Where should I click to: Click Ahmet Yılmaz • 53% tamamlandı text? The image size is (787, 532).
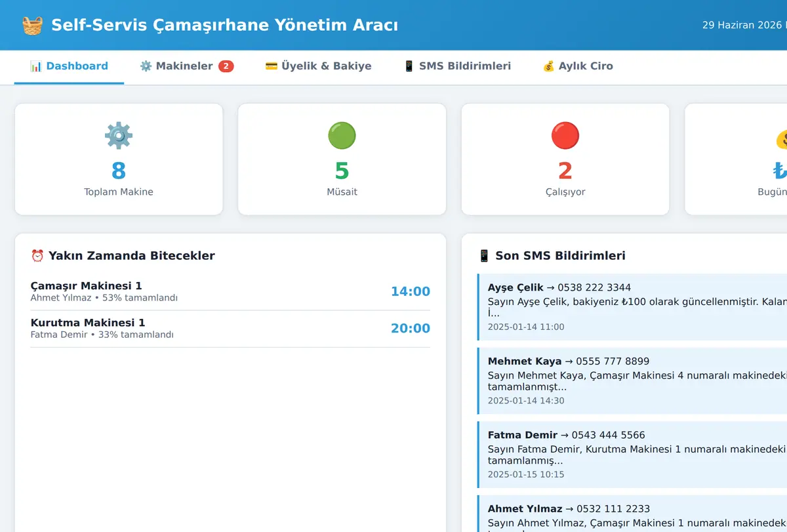pos(104,298)
